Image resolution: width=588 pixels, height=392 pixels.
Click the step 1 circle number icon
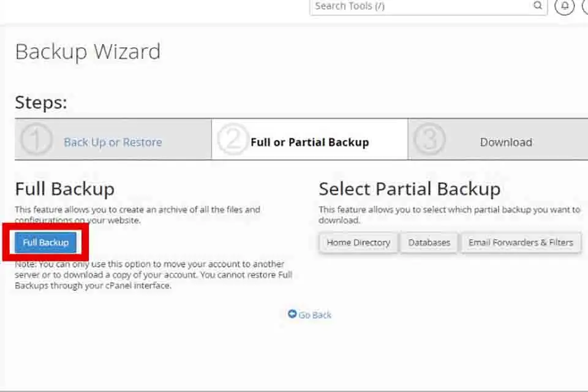pyautogui.click(x=36, y=139)
